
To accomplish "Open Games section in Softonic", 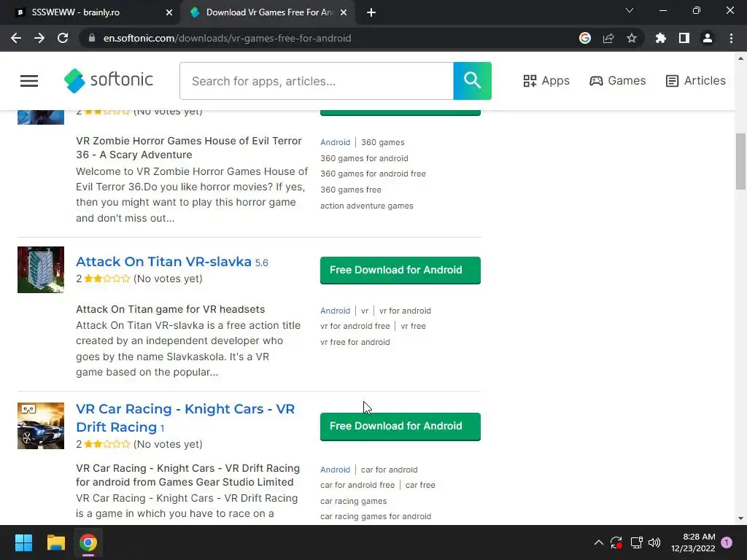I will (x=618, y=81).
